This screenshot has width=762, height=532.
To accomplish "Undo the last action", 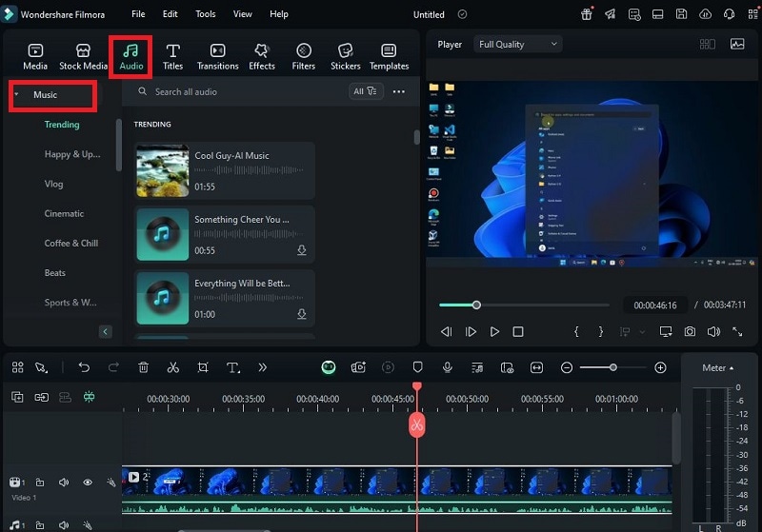I will coord(84,367).
